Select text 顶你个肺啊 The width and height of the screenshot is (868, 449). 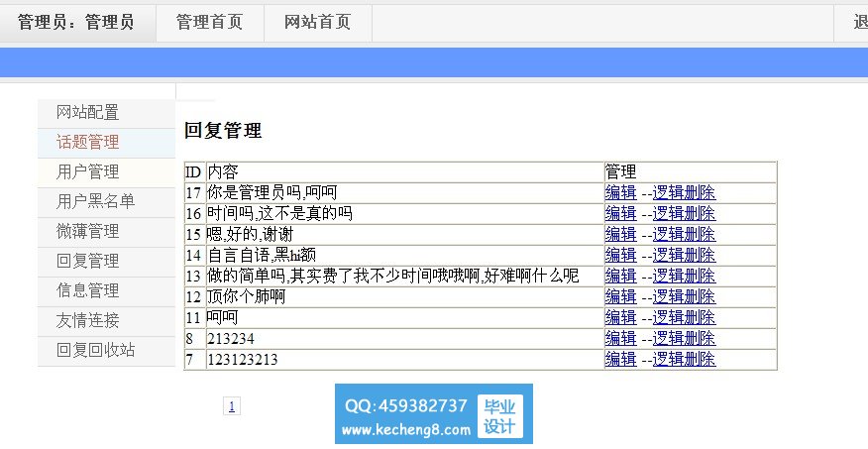pos(246,296)
